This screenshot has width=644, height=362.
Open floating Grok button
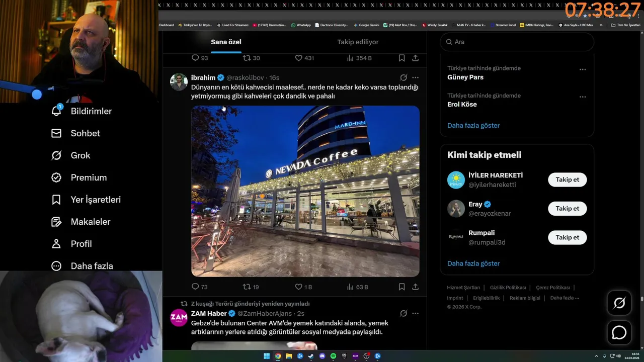619,303
